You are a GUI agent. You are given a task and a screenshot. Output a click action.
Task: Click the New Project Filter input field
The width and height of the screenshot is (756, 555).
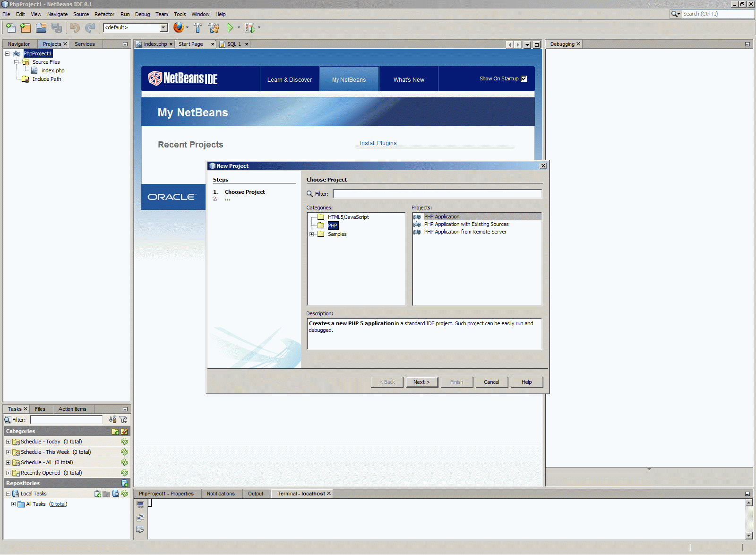click(x=437, y=194)
